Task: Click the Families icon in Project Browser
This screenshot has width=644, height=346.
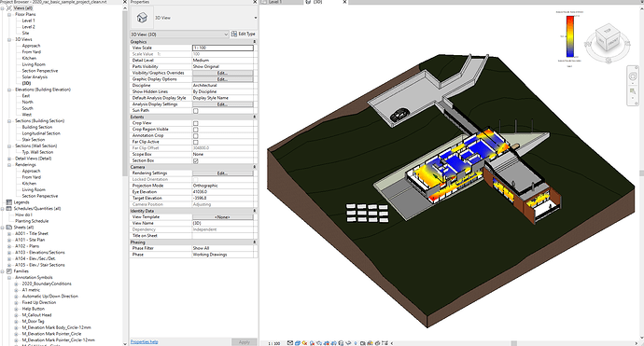Action: (9, 271)
